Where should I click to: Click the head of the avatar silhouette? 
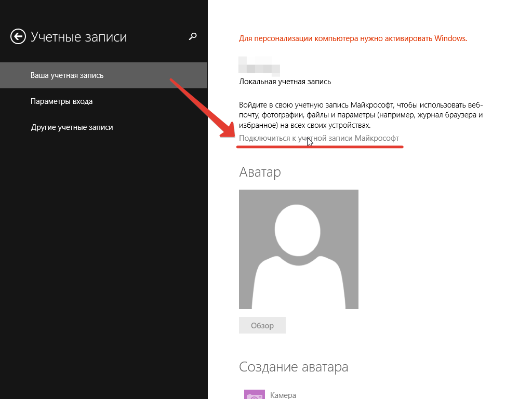pyautogui.click(x=298, y=230)
